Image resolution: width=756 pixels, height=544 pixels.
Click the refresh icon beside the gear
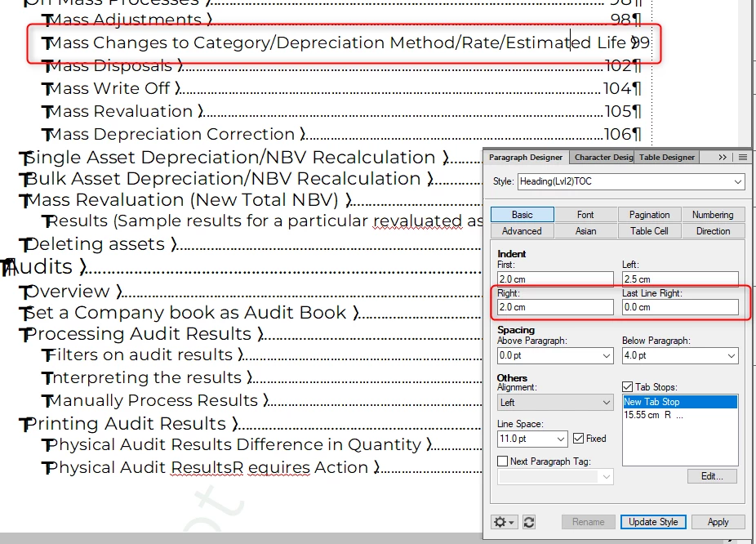529,522
